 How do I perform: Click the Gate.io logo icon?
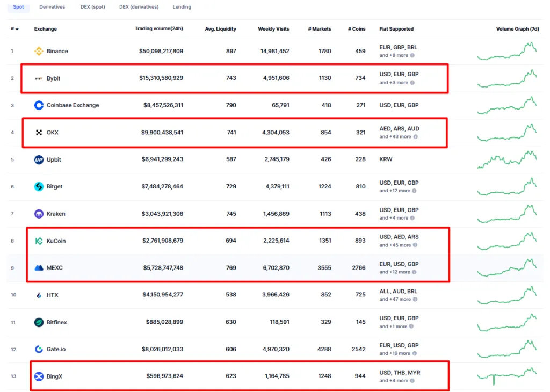[x=39, y=349]
